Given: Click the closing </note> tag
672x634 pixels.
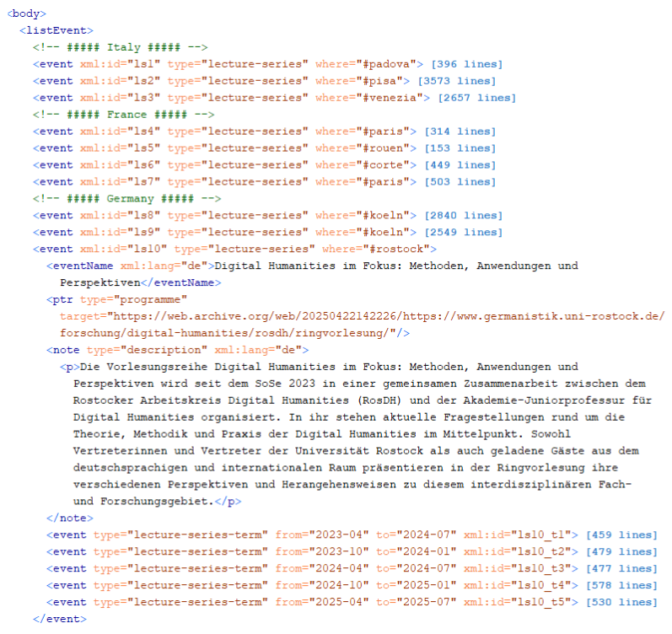Looking at the screenshot, I should 70,518.
